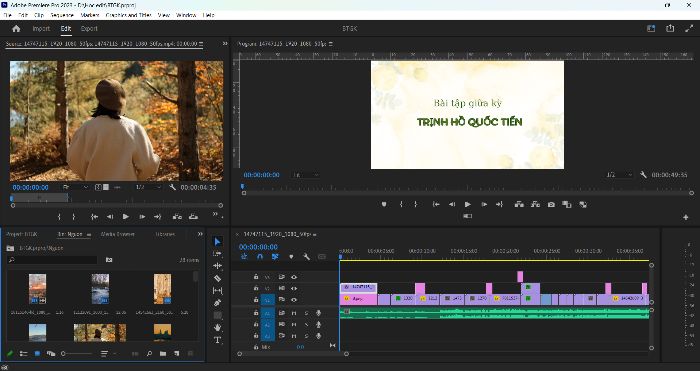This screenshot has width=700, height=371.
Task: Switch to the Import tab
Action: click(x=41, y=29)
